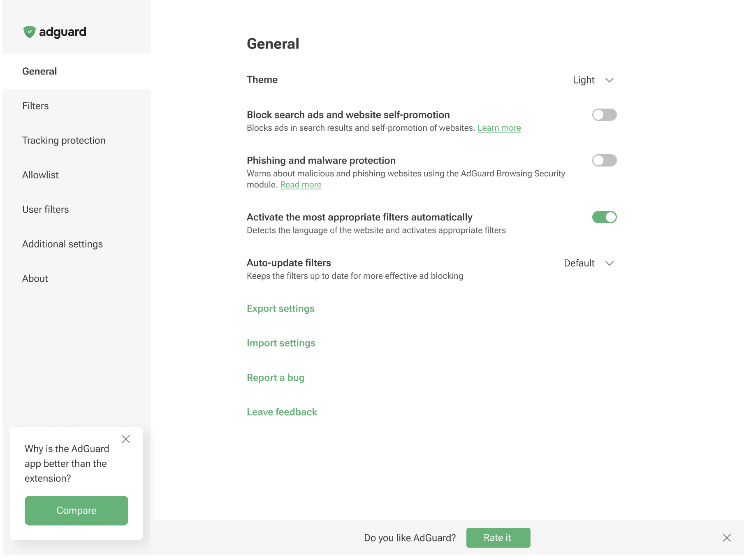Follow the Read more link
This screenshot has width=744, height=560.
(301, 185)
